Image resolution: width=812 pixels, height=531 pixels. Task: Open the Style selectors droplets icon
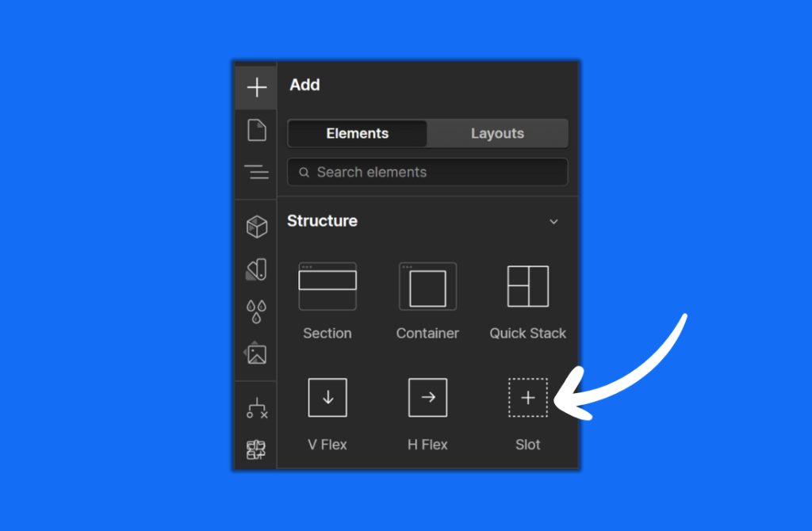pyautogui.click(x=256, y=311)
